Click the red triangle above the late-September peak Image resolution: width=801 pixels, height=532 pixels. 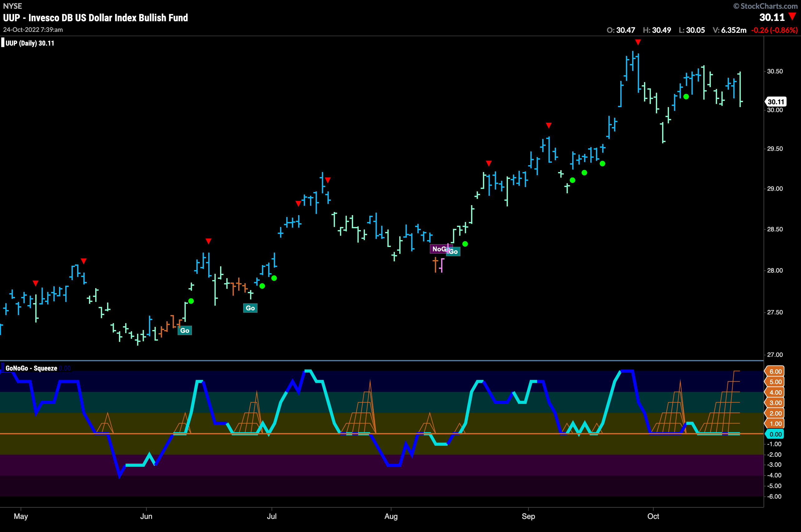pyautogui.click(x=638, y=42)
